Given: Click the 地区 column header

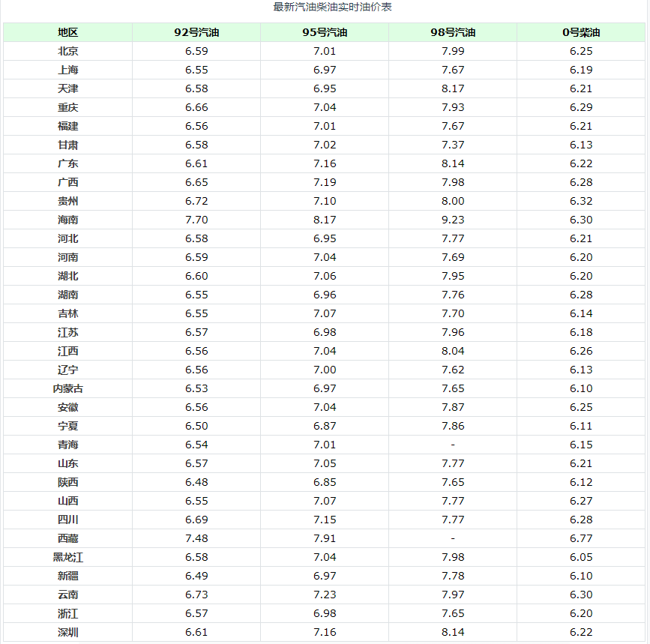Looking at the screenshot, I should point(68,32).
